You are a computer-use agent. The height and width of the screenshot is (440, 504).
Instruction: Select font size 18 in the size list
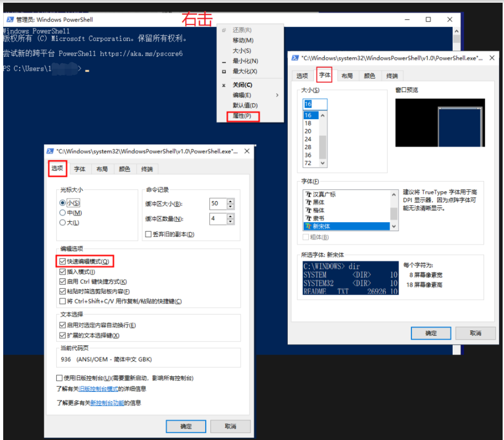click(x=311, y=123)
